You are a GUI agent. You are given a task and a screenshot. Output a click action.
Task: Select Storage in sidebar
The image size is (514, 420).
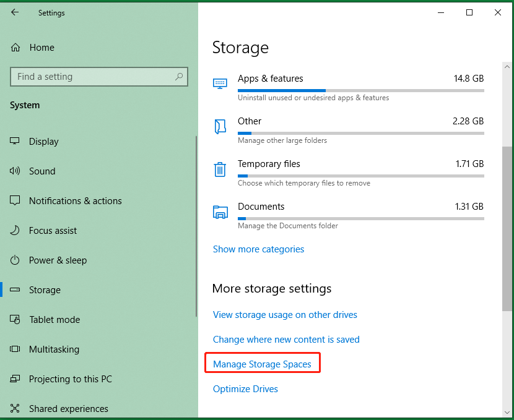pyautogui.click(x=45, y=290)
